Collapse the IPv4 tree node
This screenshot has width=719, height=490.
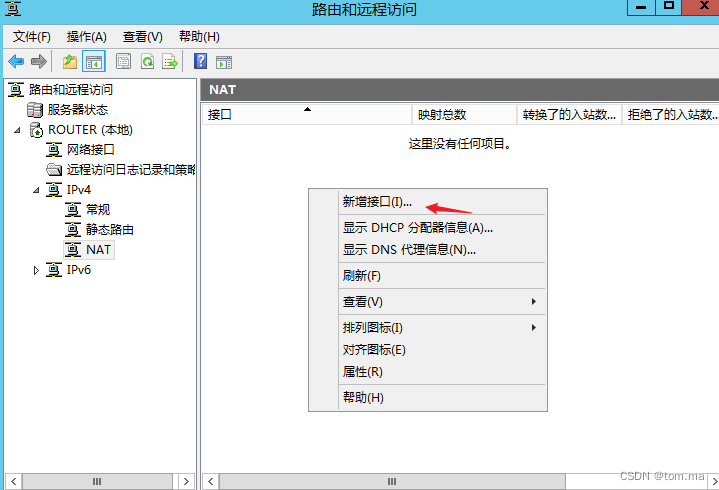tap(36, 190)
